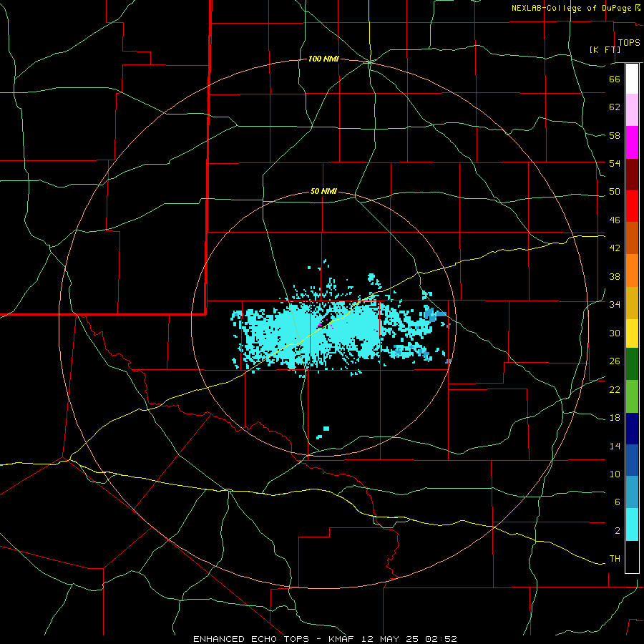The width and height of the screenshot is (644, 644).
Task: Click the cyan legend swatch
Action: pyautogui.click(x=632, y=525)
